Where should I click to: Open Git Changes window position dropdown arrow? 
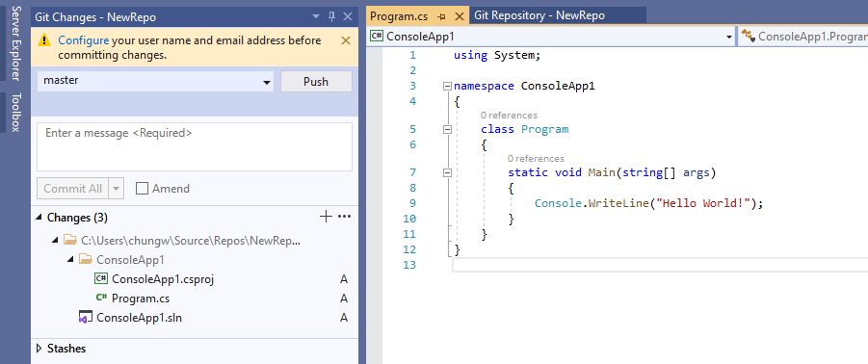click(x=316, y=16)
